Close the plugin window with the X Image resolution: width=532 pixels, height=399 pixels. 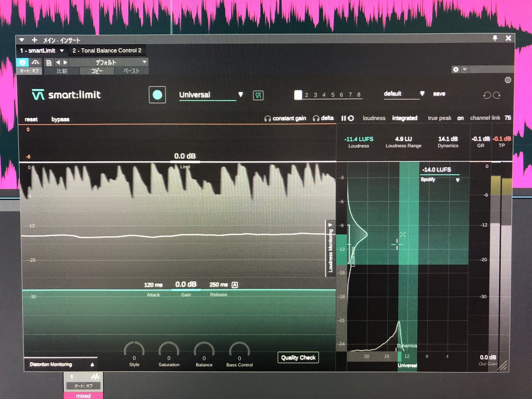[508, 39]
